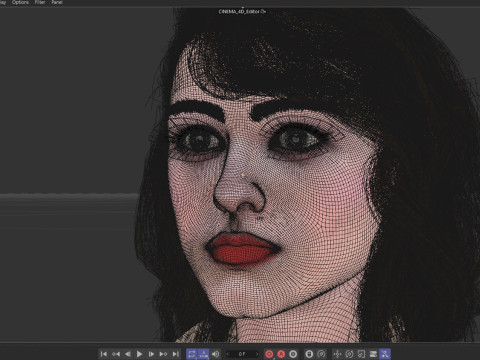Toggle Rotation key recording

click(349, 354)
